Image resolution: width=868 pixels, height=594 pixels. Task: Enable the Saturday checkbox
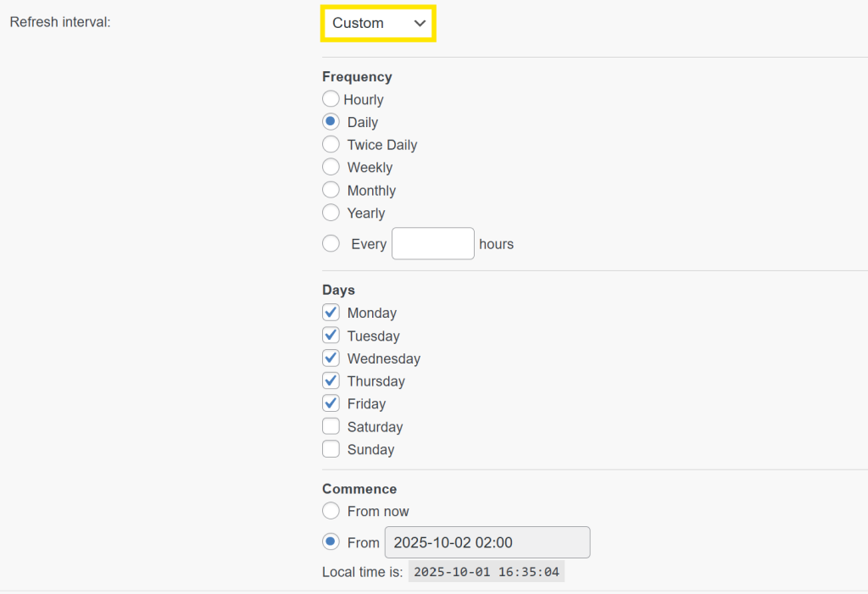[331, 427]
